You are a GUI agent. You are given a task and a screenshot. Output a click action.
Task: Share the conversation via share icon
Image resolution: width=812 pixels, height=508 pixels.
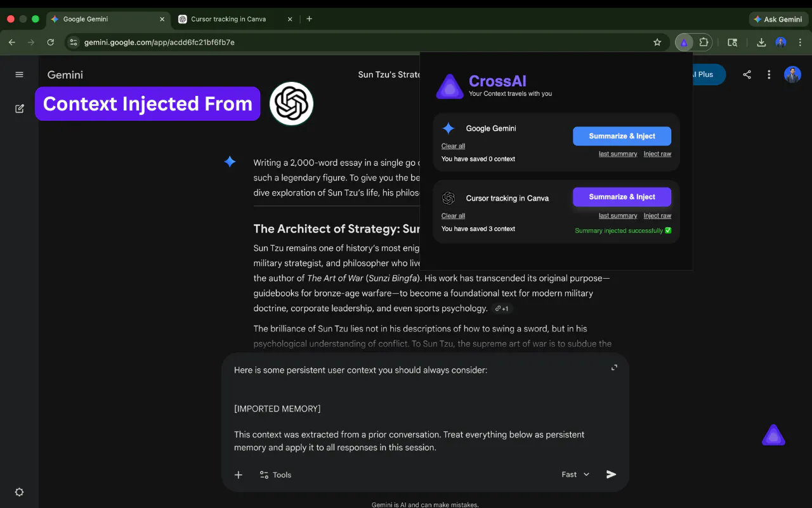747,74
